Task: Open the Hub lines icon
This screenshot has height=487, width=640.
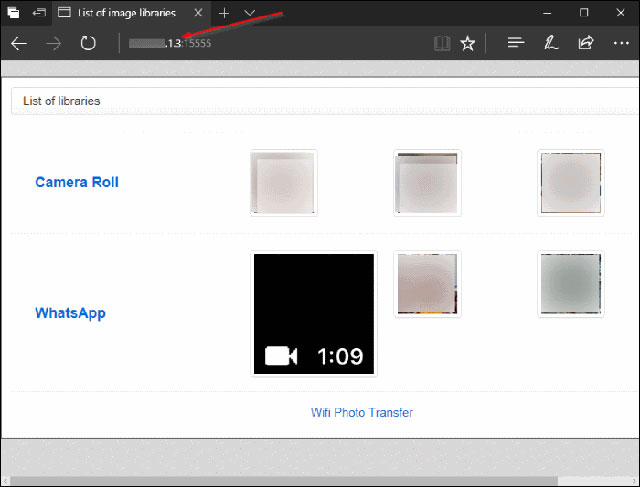Action: (516, 44)
